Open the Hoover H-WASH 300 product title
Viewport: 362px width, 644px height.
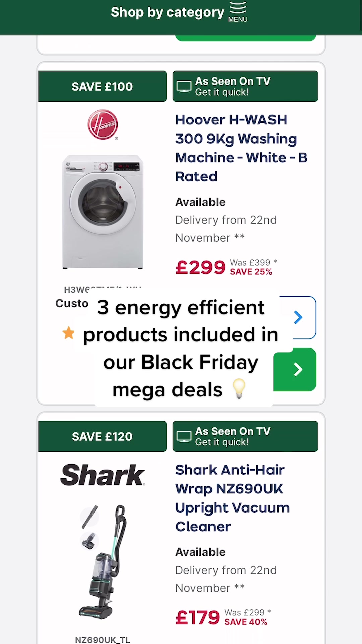point(241,148)
